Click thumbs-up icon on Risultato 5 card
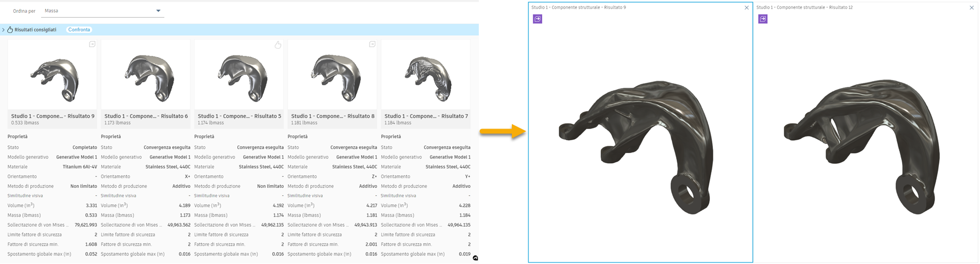Screen dimensions: 980x264 pos(278,45)
